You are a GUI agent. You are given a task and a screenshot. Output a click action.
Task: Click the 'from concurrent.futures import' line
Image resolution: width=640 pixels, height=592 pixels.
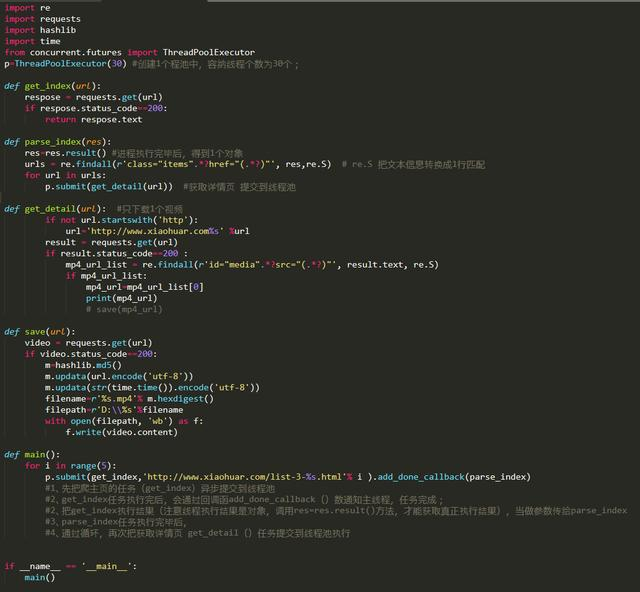(x=130, y=52)
